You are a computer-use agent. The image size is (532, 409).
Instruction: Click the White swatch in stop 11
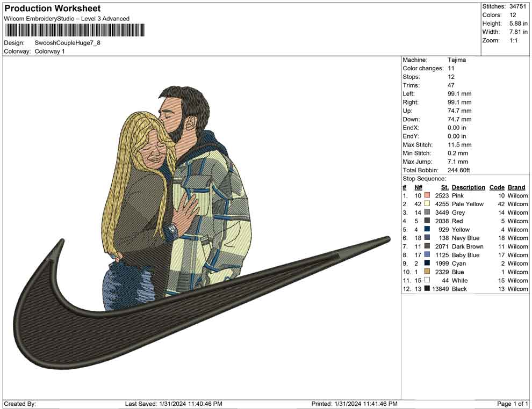click(427, 281)
